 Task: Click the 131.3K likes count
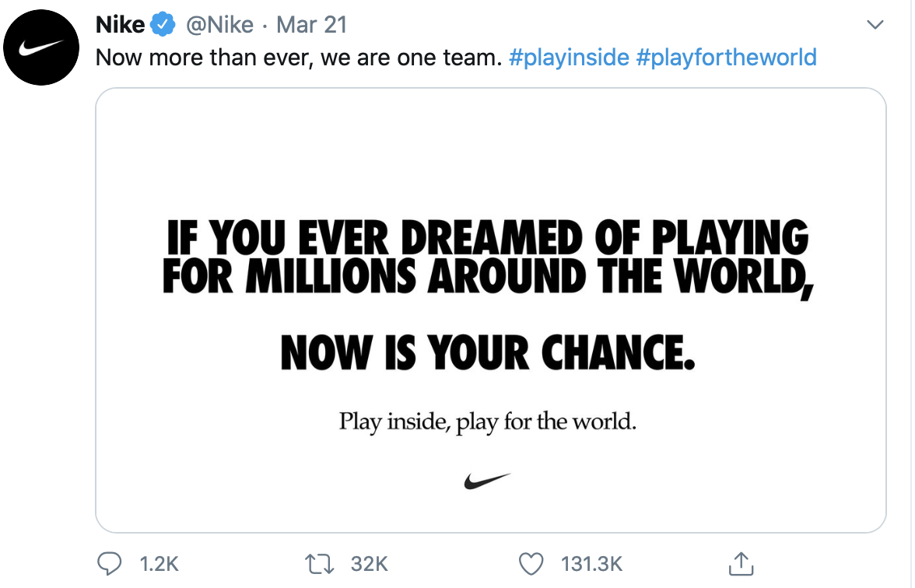(x=591, y=564)
